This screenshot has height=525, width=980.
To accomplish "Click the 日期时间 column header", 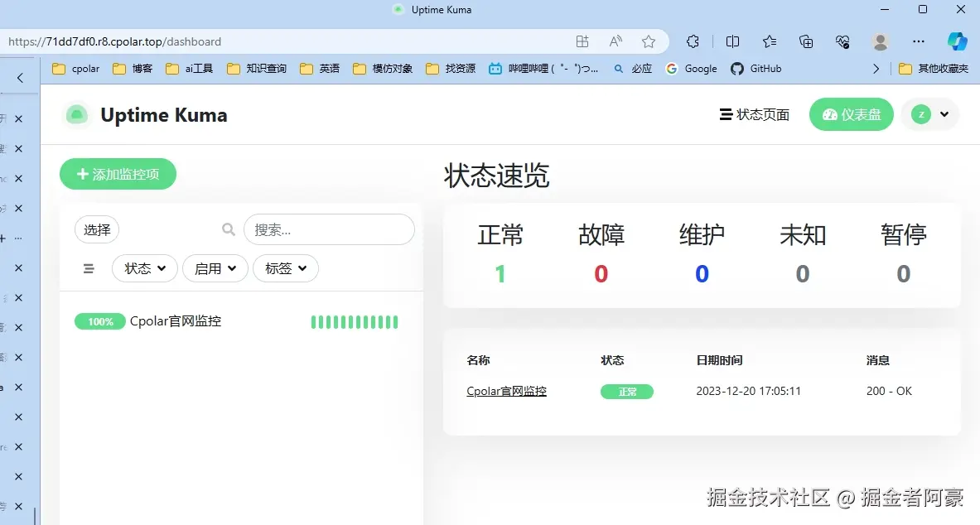I will coord(719,360).
